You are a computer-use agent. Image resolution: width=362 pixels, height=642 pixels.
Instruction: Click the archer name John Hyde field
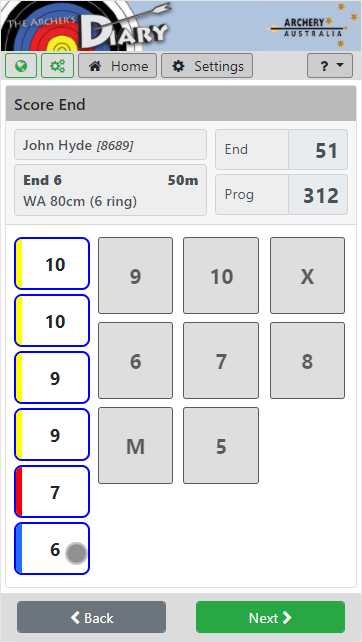coord(111,145)
